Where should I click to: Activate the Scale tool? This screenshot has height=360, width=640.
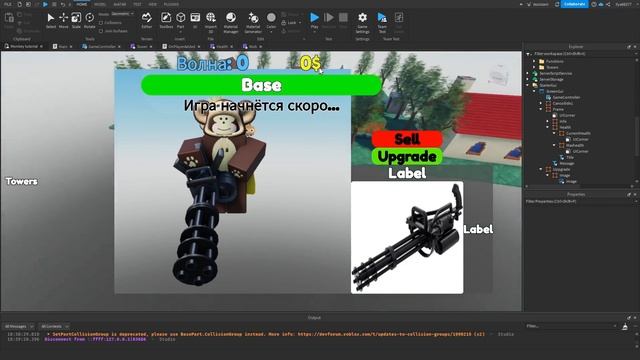[x=76, y=20]
